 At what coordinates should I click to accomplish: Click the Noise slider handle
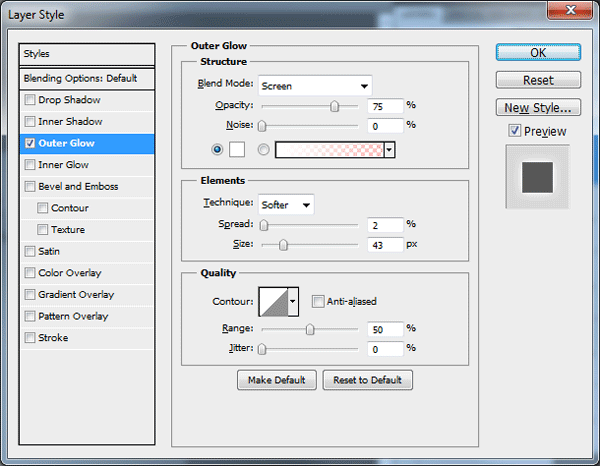(x=262, y=126)
